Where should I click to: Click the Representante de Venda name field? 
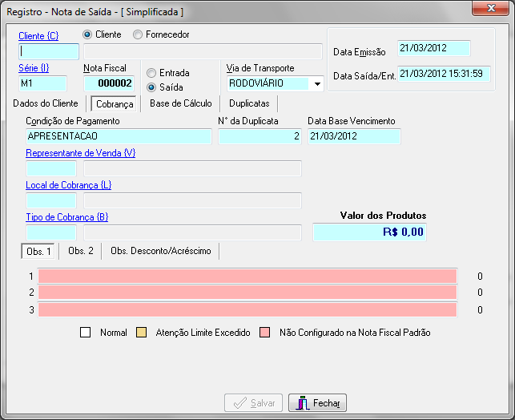point(192,168)
